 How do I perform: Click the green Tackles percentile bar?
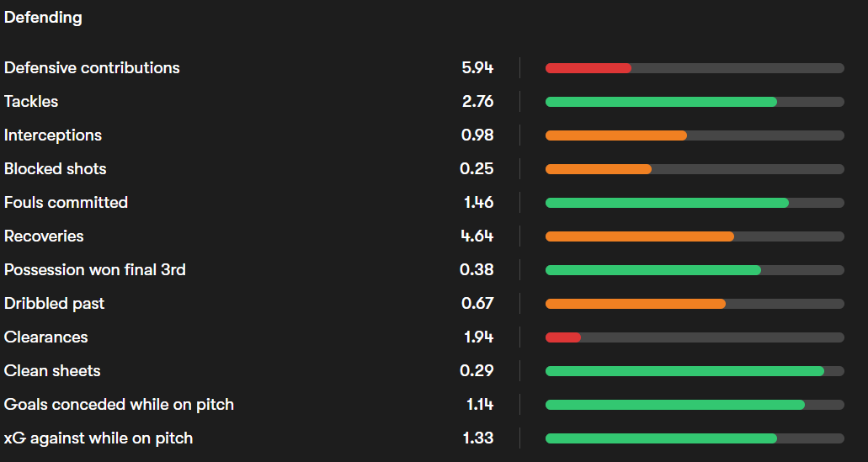(x=661, y=102)
